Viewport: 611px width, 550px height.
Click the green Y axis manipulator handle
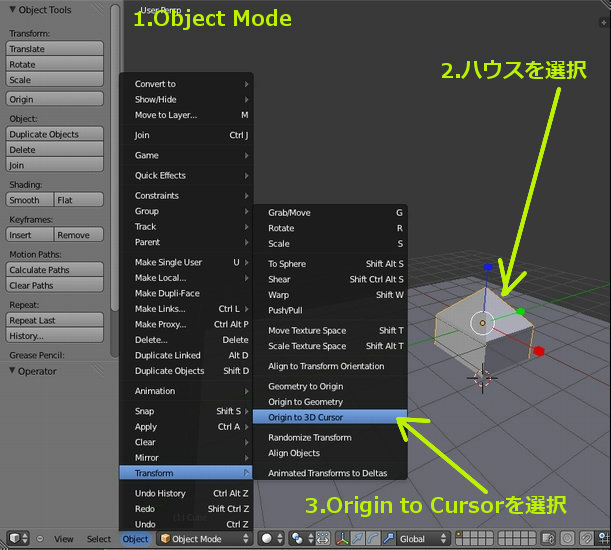(x=520, y=311)
